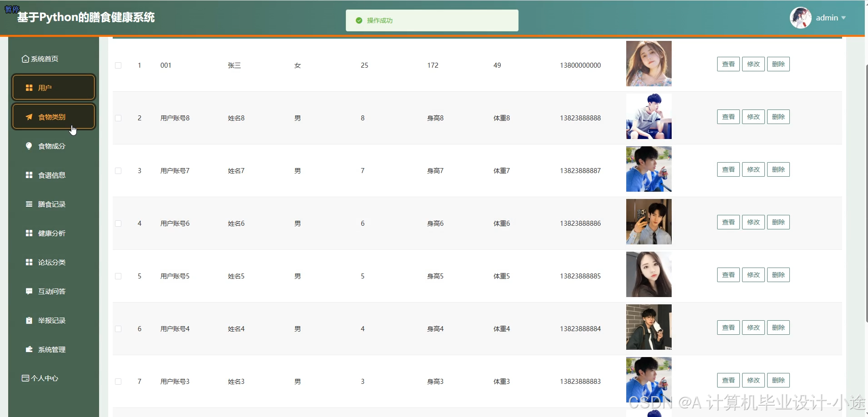Select the checkbox for 用户账号3
868x417 pixels.
point(118,382)
